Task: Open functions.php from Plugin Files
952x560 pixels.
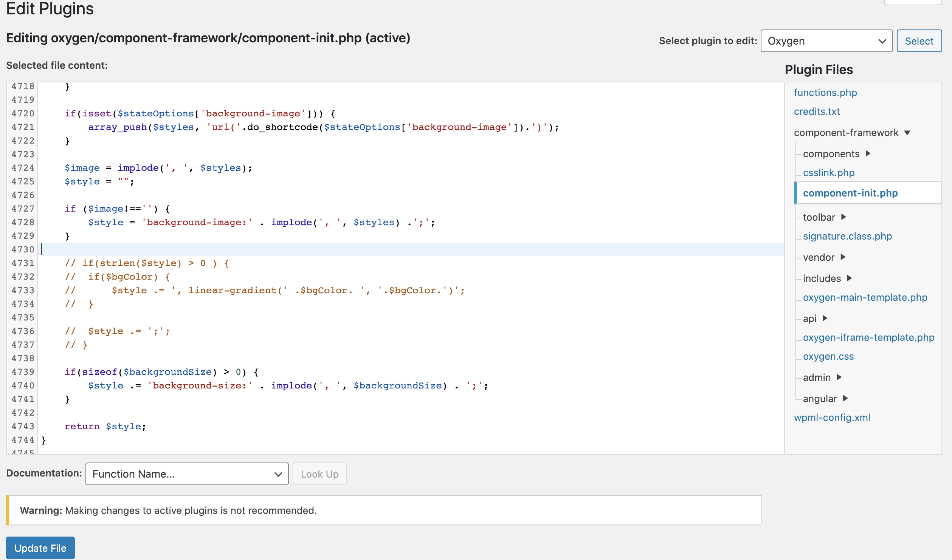Action: (825, 92)
